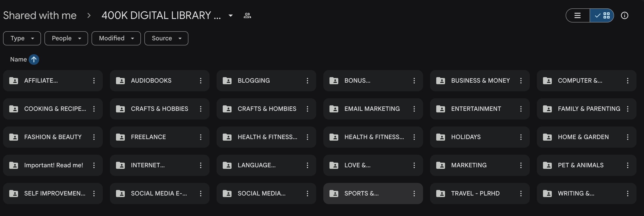Image resolution: width=644 pixels, height=216 pixels.
Task: Open the Type filter dropdown
Action: [x=22, y=38]
